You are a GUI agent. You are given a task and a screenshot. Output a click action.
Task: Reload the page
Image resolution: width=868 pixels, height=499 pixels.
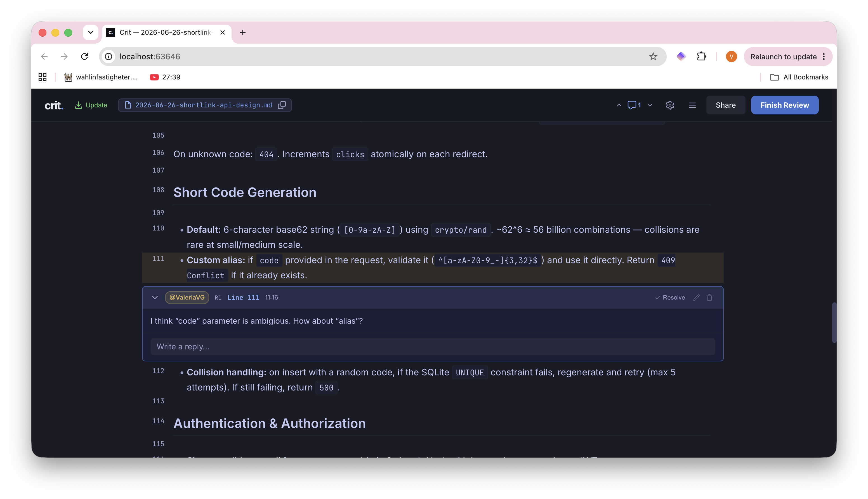pos(84,57)
